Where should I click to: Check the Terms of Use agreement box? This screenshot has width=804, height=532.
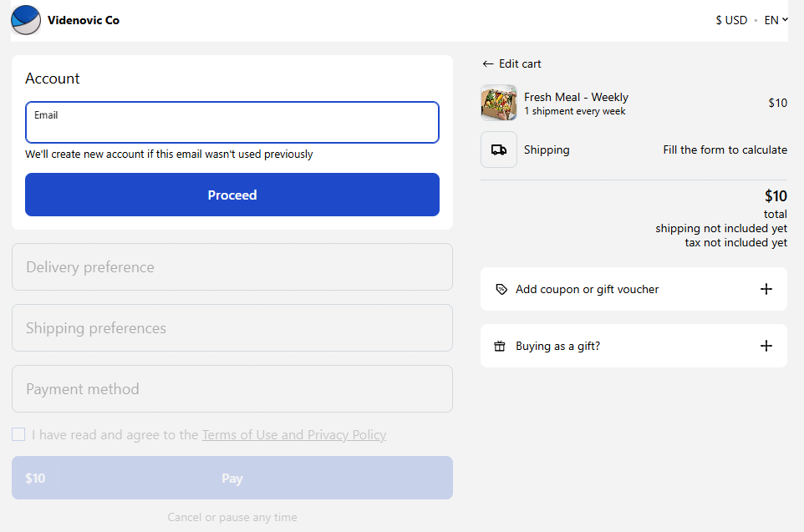(18, 434)
